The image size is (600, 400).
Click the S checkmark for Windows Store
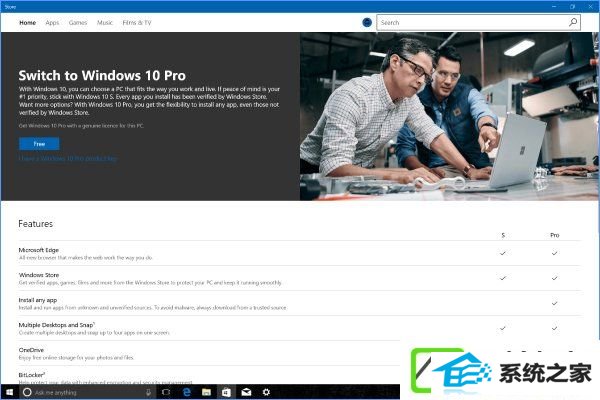(503, 278)
